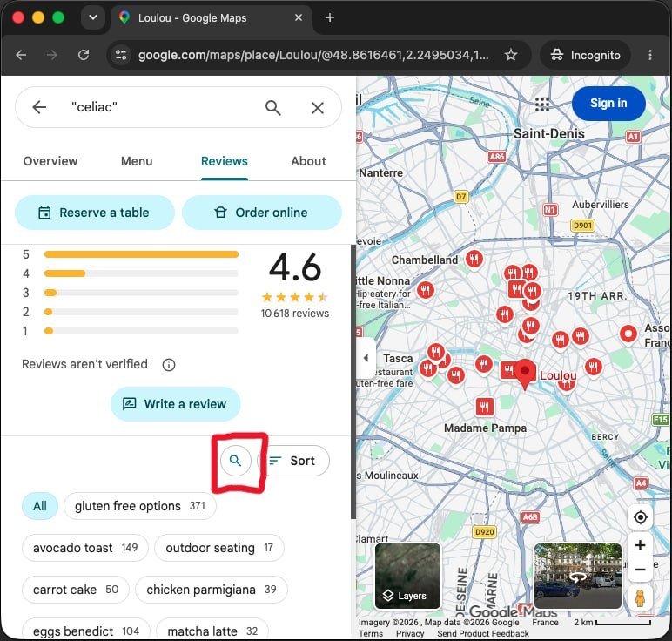Select the All reviews filter chip
Viewport: 672px width, 641px height.
(x=40, y=506)
